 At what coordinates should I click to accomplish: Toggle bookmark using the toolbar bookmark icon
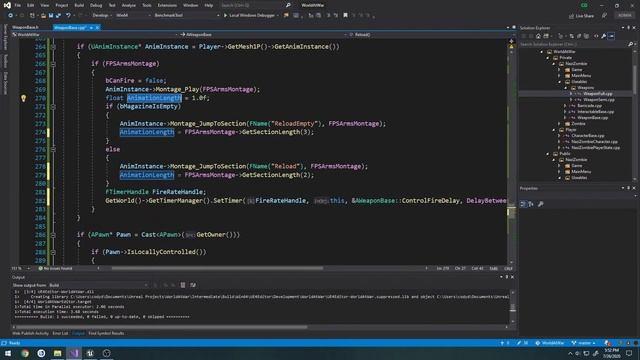click(x=345, y=16)
